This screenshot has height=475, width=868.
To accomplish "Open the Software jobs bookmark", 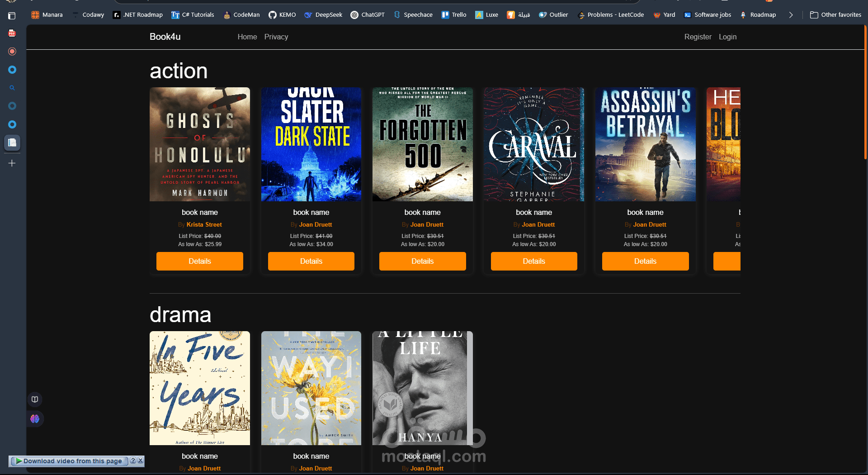I will [708, 14].
